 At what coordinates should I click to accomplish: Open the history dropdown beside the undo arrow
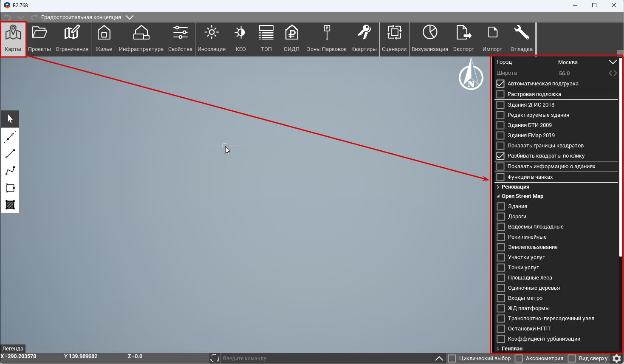coord(20,17)
